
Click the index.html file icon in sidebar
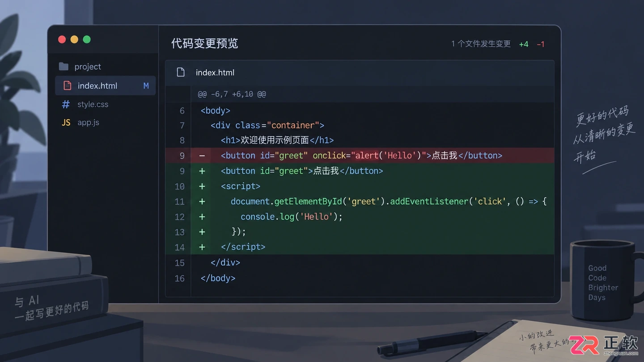67,85
